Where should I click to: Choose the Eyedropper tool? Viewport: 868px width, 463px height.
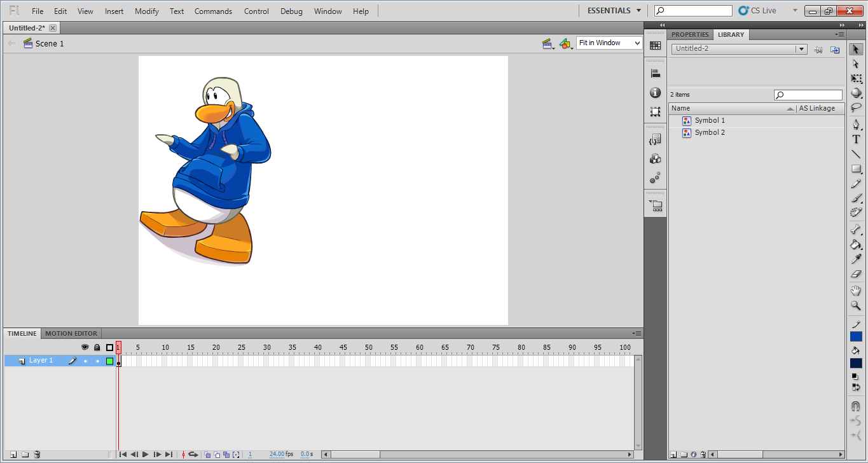coord(856,259)
